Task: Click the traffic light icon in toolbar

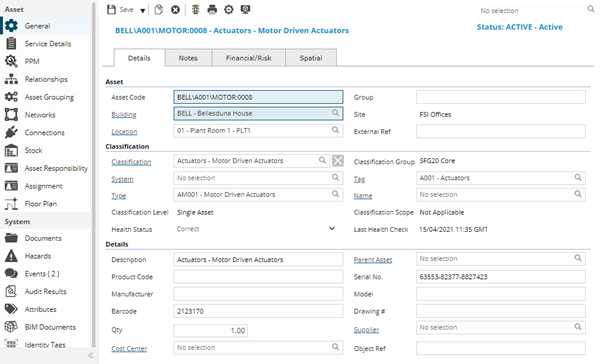Action: pos(196,10)
